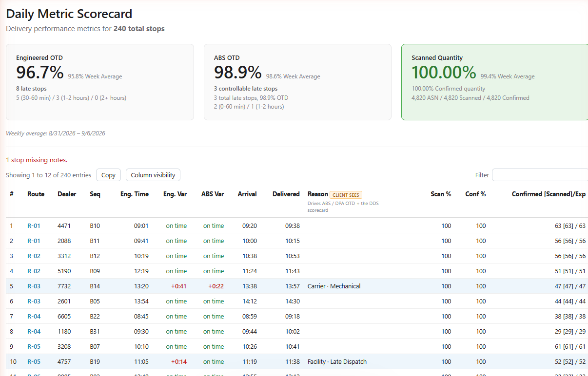Click 'Showing 1 to 12 of 240 entries'
This screenshot has height=376, width=588.
point(48,175)
